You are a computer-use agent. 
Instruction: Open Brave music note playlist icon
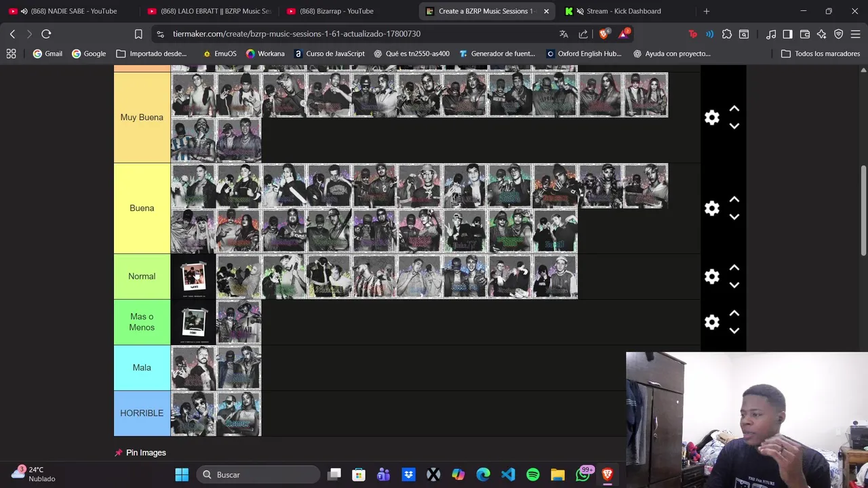point(771,34)
